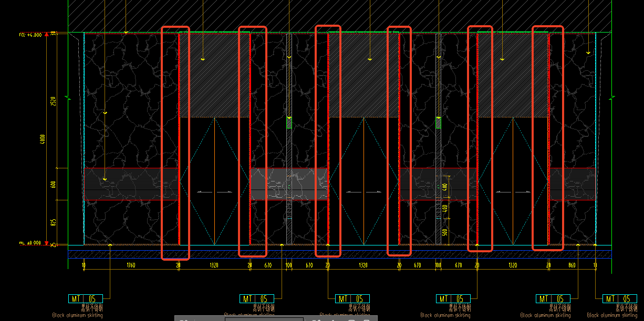Click the rightmost red highlight rectangle
Image resolution: width=644 pixels, height=321 pixels.
[x=547, y=138]
